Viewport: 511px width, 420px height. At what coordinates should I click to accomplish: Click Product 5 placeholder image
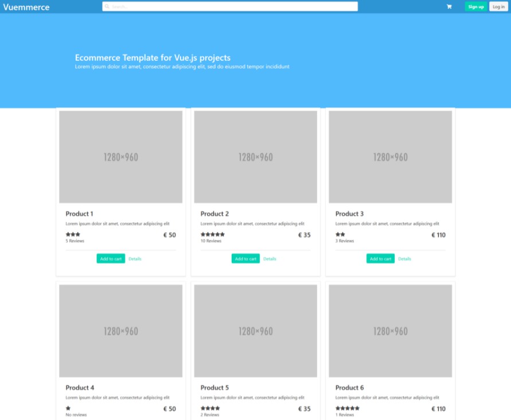(256, 331)
